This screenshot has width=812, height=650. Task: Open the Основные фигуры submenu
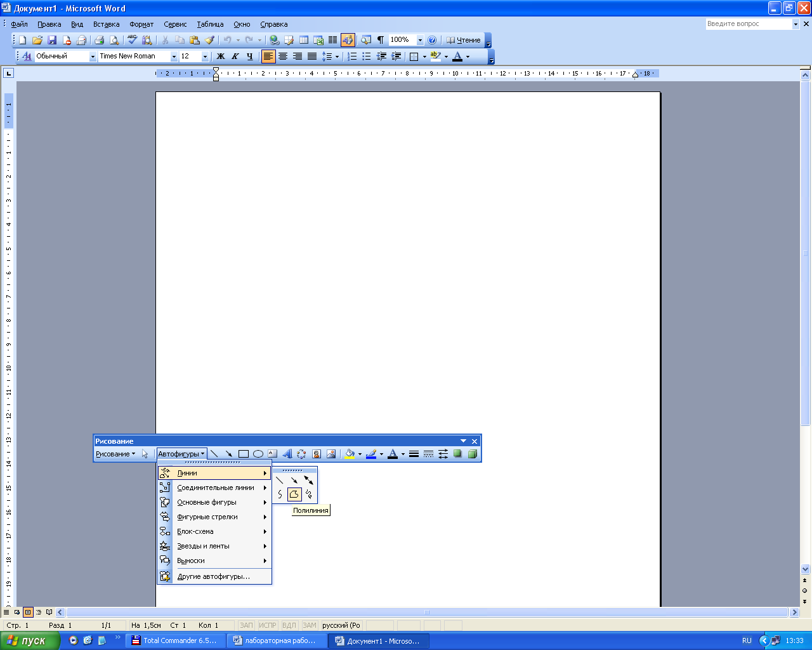[214, 502]
